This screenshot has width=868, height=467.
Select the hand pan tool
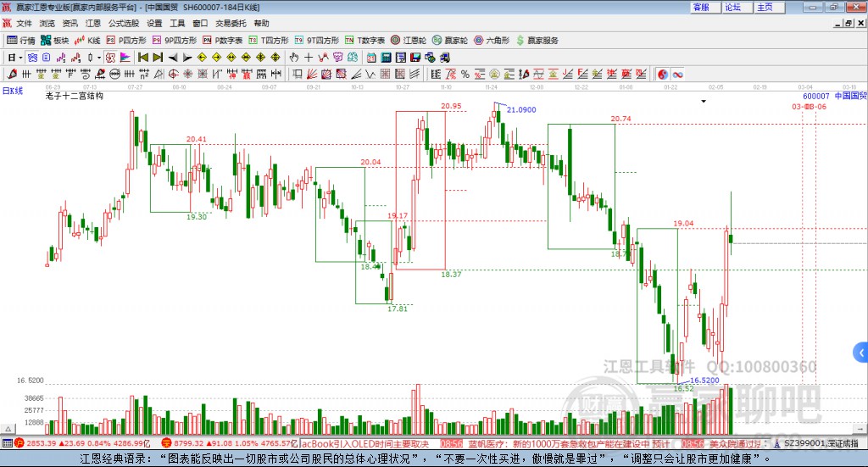pyautogui.click(x=294, y=58)
